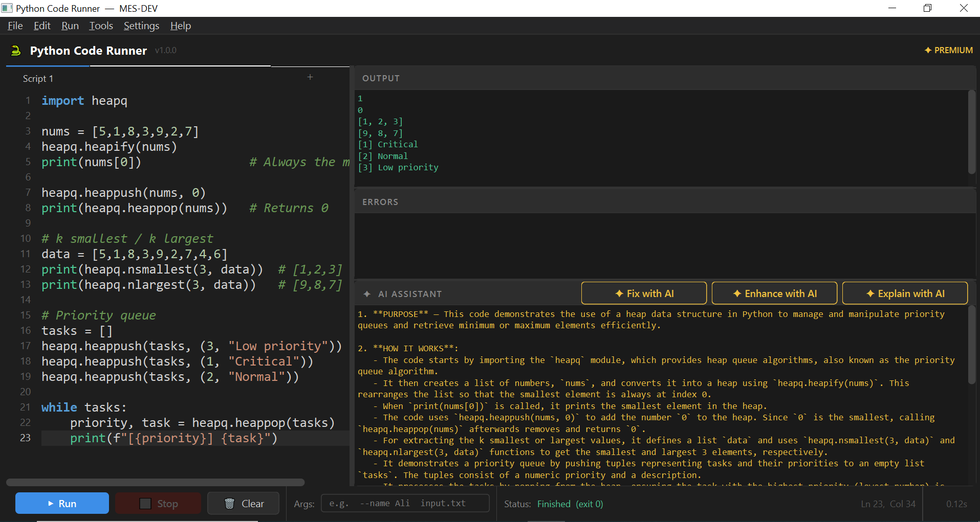The height and width of the screenshot is (522, 980).
Task: Click the app icon in title bar
Action: coord(7,8)
